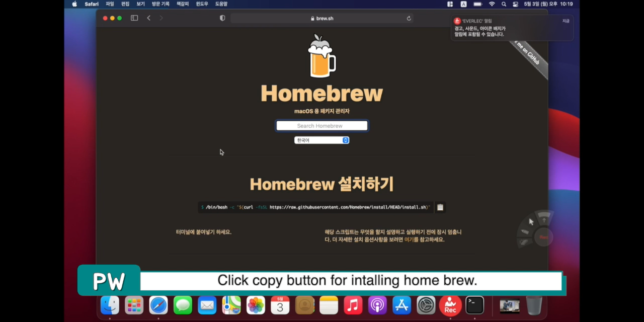Screen dimensions: 644x322
Task: Select the cursor tool in recorder wheel
Action: tap(531, 221)
